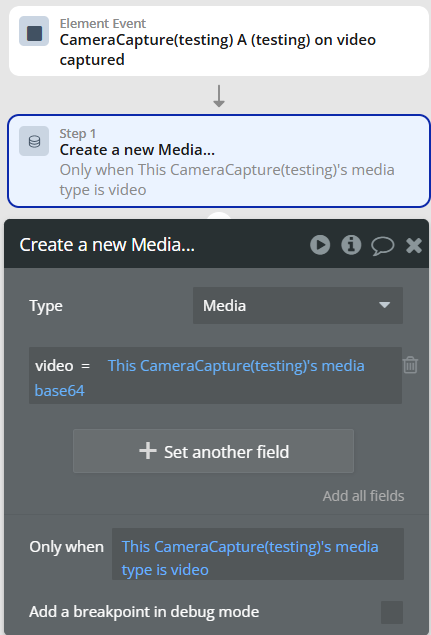The image size is (431, 635).
Task: Enable the breakpoint in debug mode checkbox
Action: (x=392, y=612)
